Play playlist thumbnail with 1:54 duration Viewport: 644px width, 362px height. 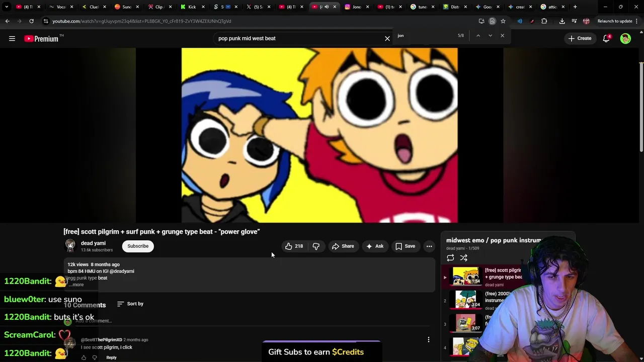(466, 277)
